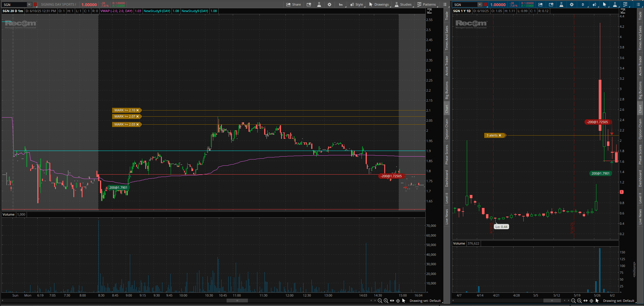Dismiss the 3 alerts label on daily chart
Image resolution: width=644 pixels, height=306 pixels.
500,135
